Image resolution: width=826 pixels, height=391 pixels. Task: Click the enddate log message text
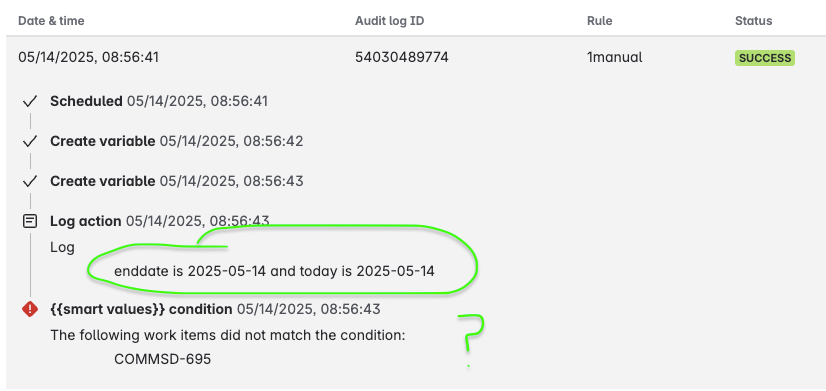[274, 271]
